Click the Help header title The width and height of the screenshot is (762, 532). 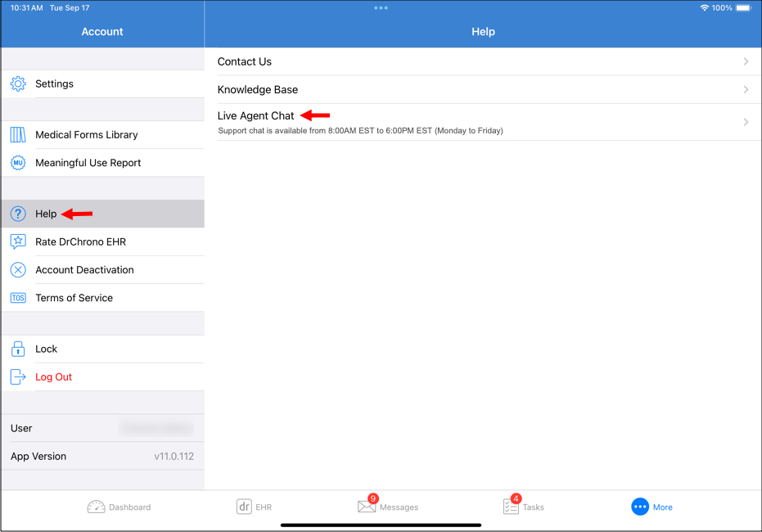[483, 32]
